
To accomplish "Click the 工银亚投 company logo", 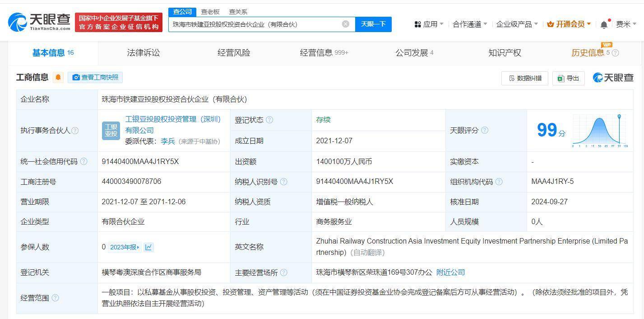I will tap(111, 131).
